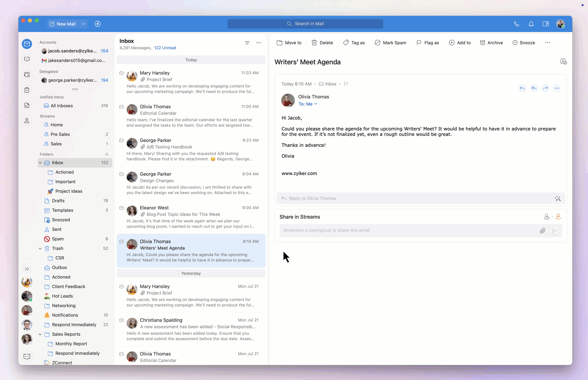The width and height of the screenshot is (588, 380).
Task: Collapse the Trash folder tree
Action: tap(40, 248)
